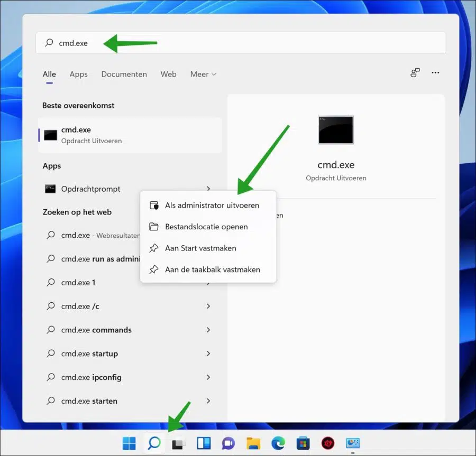Click magnifier icon in the search box
Screen dimensions: 476x456
pyautogui.click(x=49, y=43)
